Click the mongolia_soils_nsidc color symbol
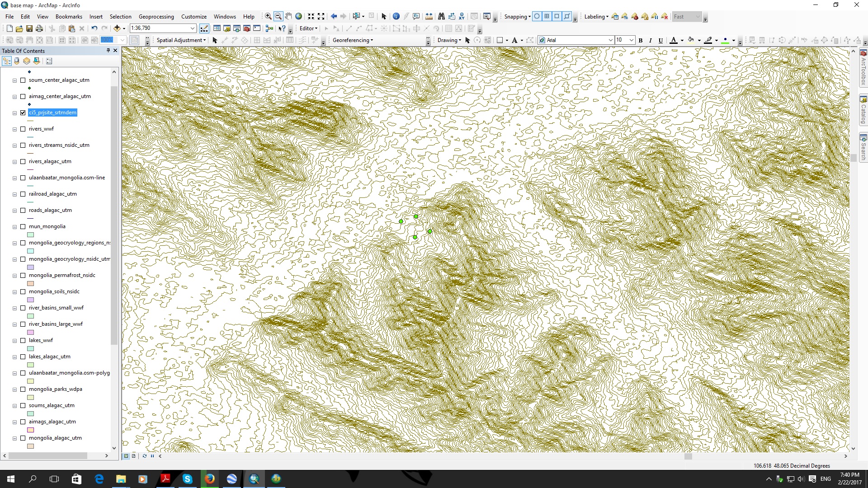The height and width of the screenshot is (488, 868). 31,300
